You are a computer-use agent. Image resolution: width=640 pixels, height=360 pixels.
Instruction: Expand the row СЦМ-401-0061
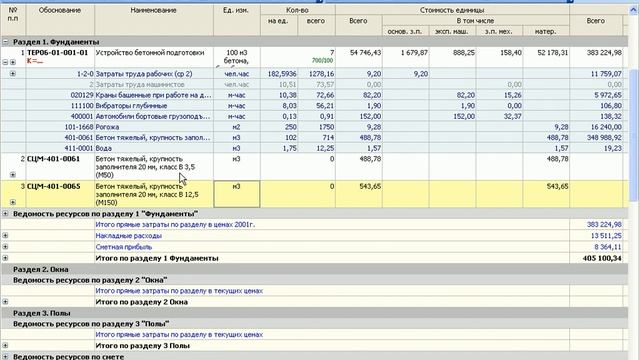coord(13,175)
